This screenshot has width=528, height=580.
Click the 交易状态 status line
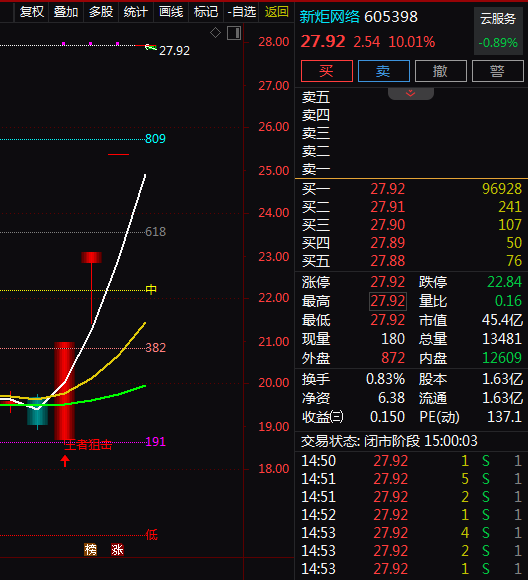pyautogui.click(x=389, y=441)
